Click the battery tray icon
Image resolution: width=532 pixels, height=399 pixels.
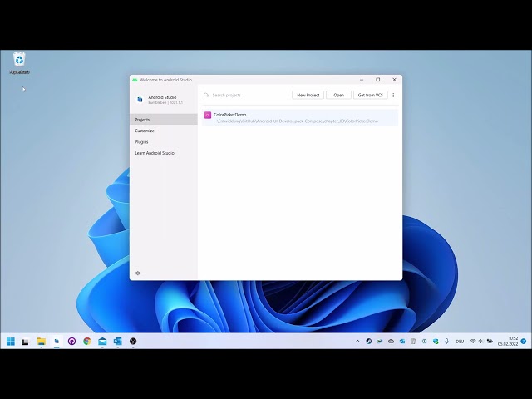[490, 342]
